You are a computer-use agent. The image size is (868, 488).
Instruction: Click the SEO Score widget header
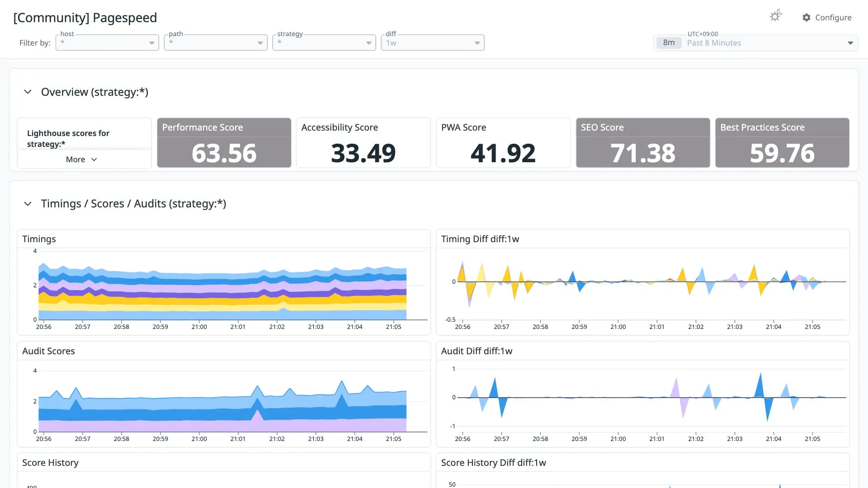pyautogui.click(x=643, y=127)
